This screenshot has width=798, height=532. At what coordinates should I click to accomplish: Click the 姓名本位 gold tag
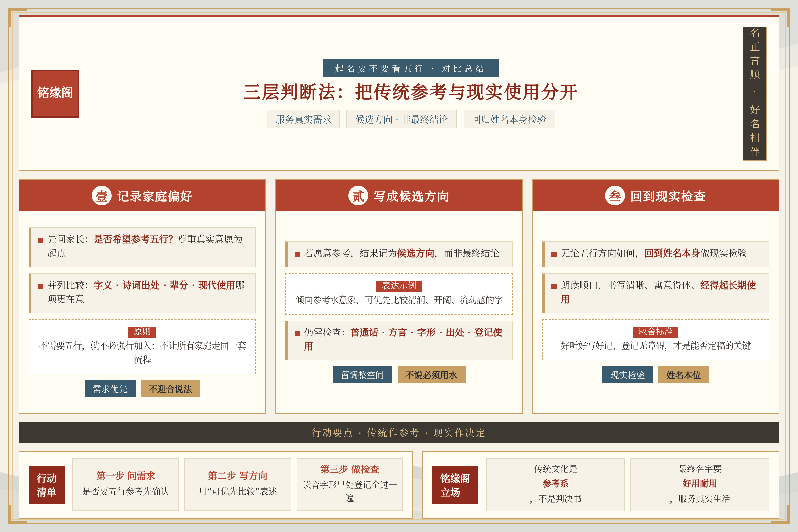coord(683,375)
